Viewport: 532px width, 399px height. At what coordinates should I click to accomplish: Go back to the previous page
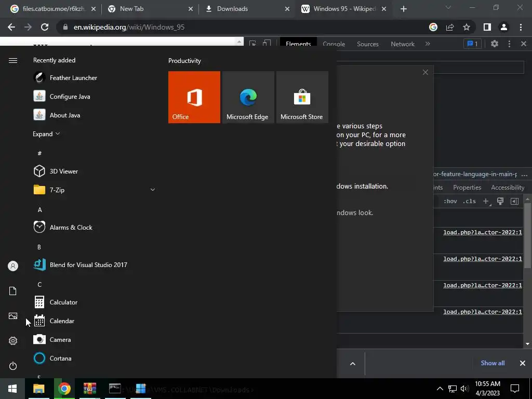pyautogui.click(x=11, y=27)
